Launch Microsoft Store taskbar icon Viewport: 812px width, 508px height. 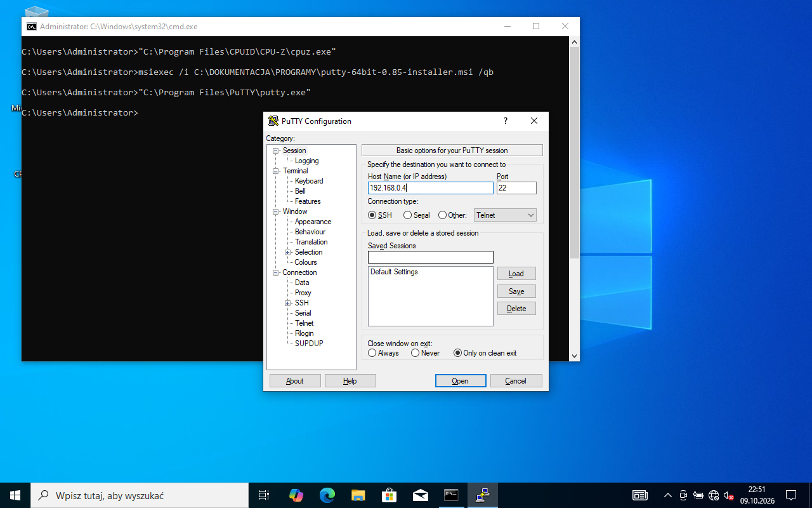[389, 495]
